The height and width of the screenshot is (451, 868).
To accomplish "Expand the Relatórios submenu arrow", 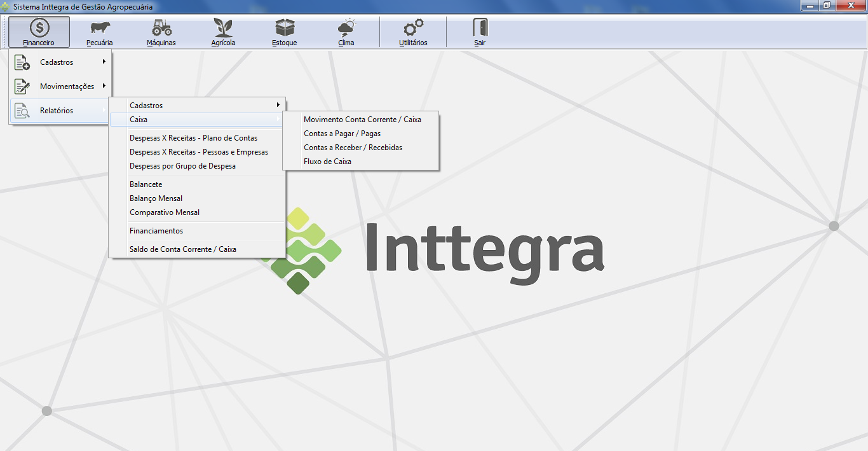I will point(104,110).
